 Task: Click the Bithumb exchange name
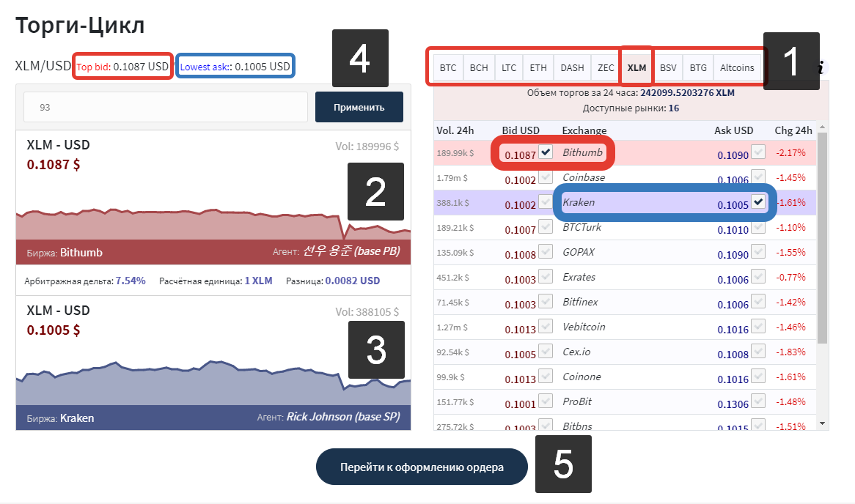tap(582, 152)
